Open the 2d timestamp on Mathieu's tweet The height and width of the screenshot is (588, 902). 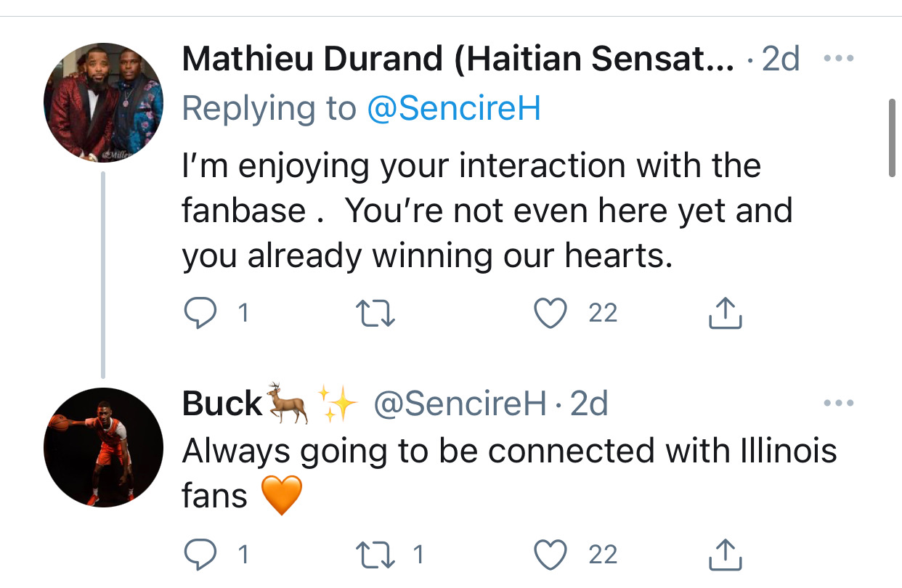pos(780,59)
